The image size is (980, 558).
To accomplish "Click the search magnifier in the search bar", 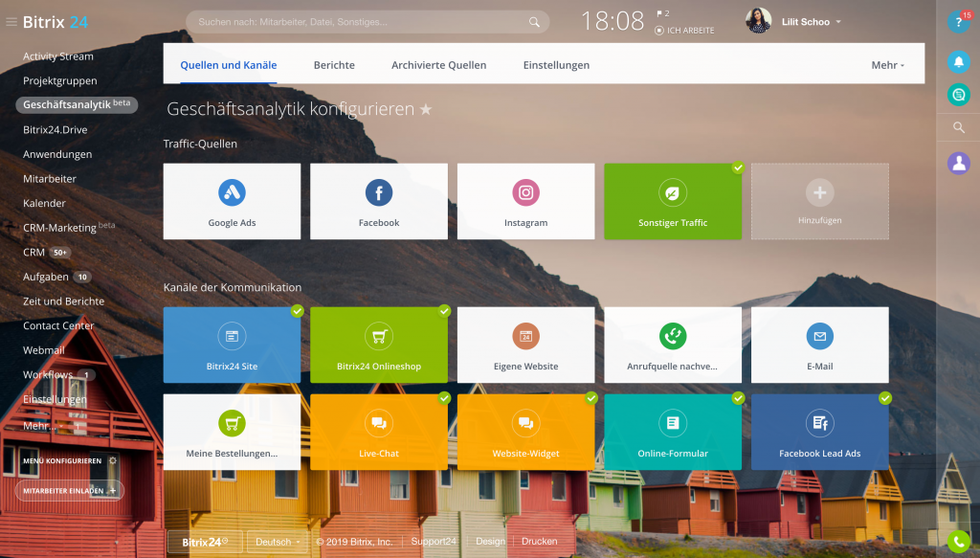I will 534,22.
